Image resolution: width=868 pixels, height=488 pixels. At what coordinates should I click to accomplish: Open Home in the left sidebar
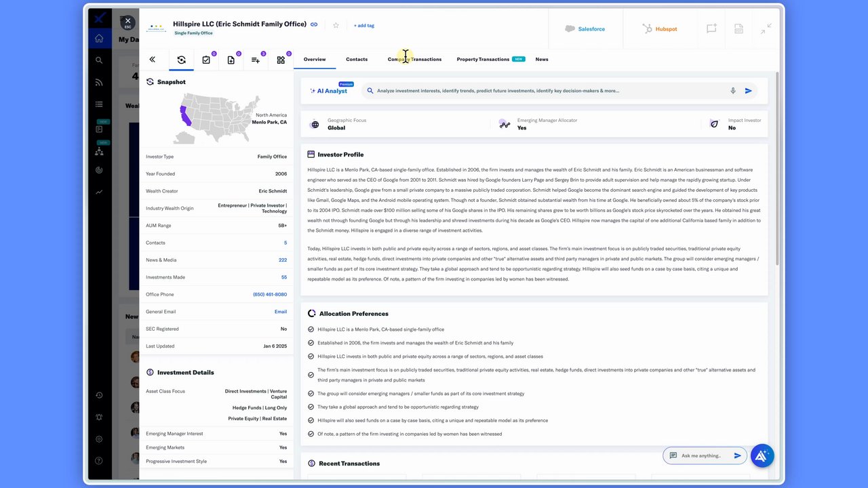pyautogui.click(x=99, y=39)
